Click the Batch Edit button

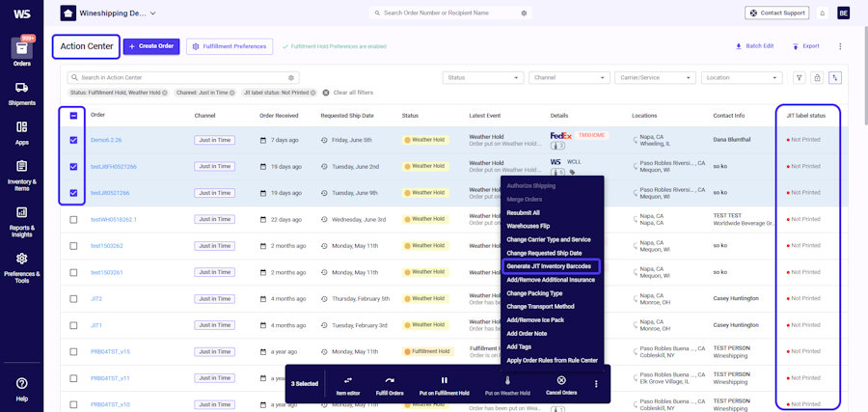(x=754, y=46)
